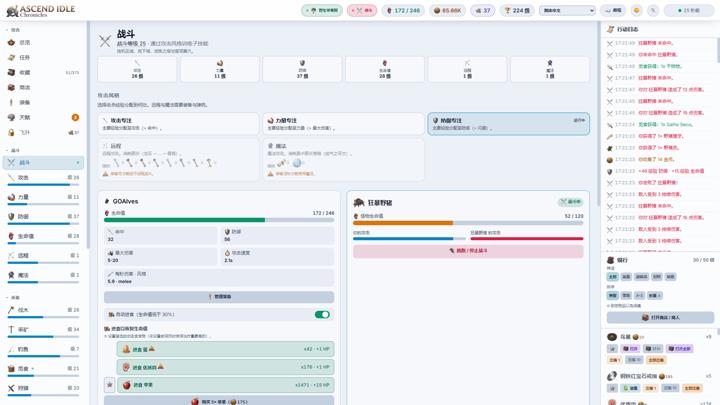The width and height of the screenshot is (720, 405).
Task: Select the apple food row ×1471
Action: pos(225,385)
